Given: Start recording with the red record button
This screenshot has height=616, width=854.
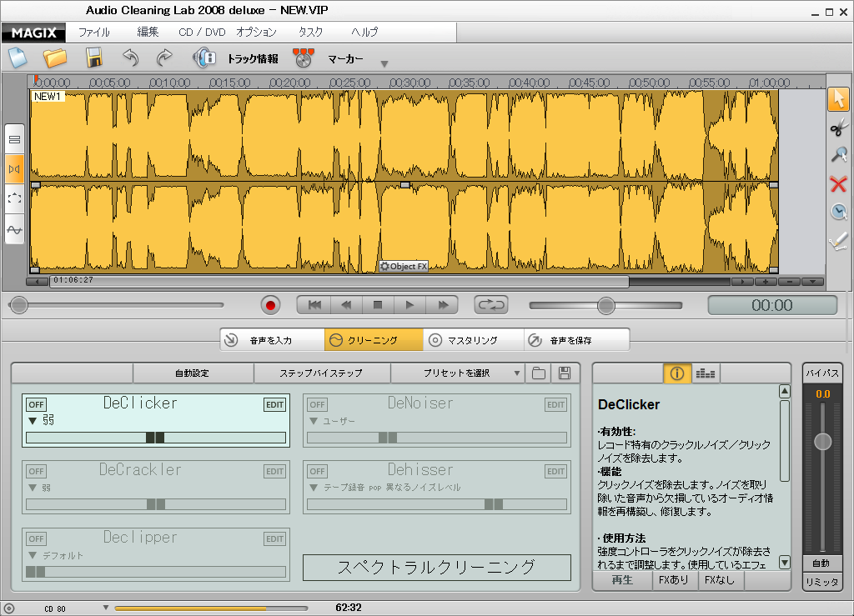Looking at the screenshot, I should coord(270,305).
